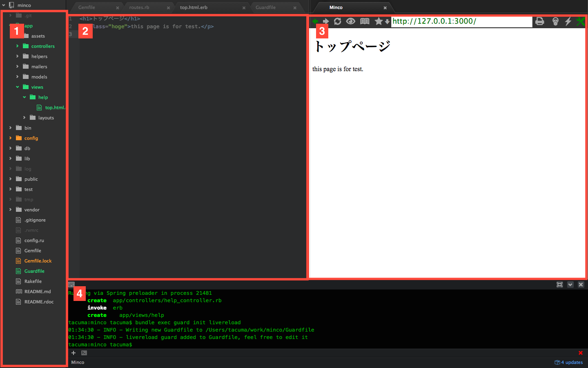Click the terminal prompt line
Viewport: 588px width, 368px height.
tap(100, 345)
